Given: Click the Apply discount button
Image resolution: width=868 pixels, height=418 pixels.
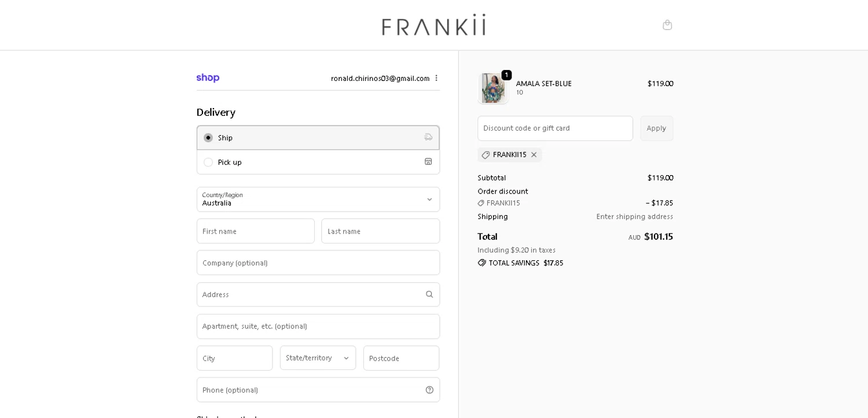Looking at the screenshot, I should [x=656, y=128].
